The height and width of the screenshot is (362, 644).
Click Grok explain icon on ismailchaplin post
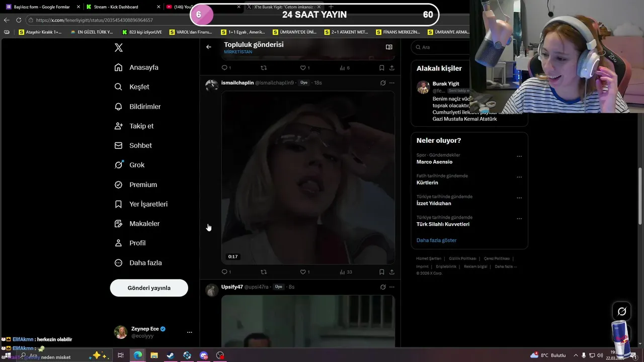tap(383, 83)
